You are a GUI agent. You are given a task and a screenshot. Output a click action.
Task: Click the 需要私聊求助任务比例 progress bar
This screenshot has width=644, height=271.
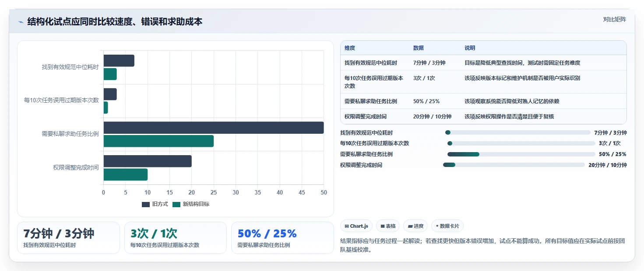point(521,154)
